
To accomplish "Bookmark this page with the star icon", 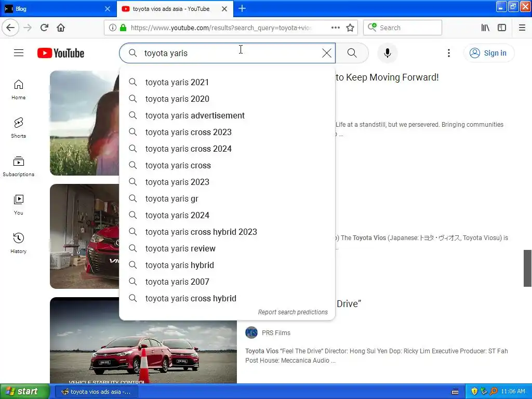I will point(350,28).
